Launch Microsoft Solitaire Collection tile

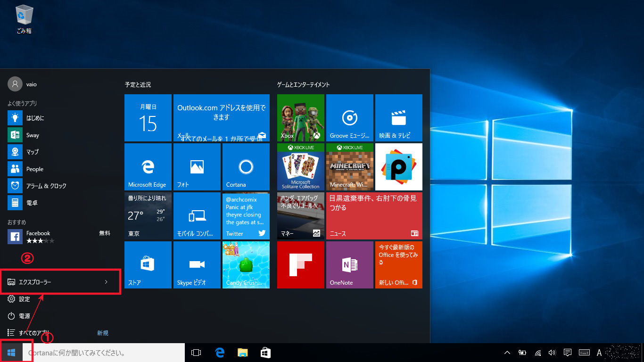301,167
